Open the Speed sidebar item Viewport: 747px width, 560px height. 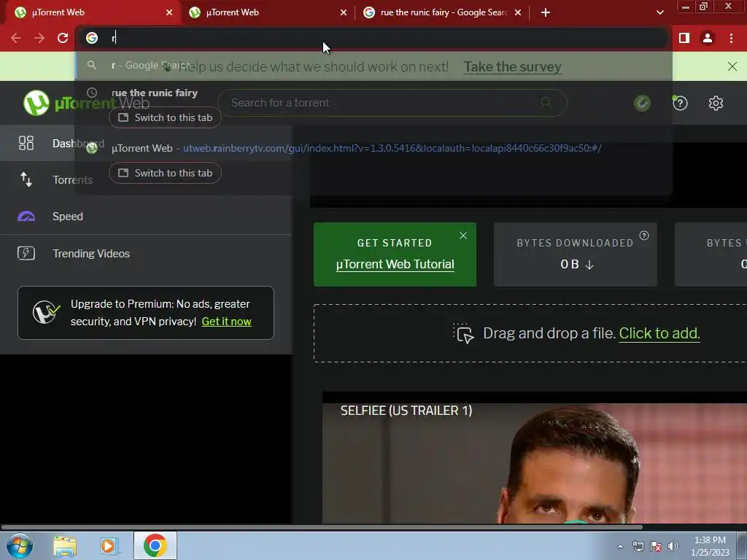click(x=146, y=217)
